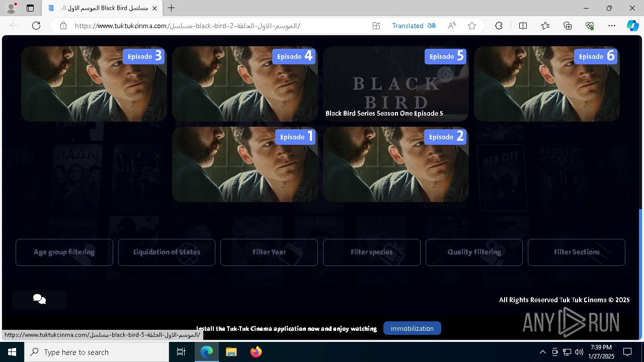
Task: Add page to favorites star
Action: [x=472, y=26]
